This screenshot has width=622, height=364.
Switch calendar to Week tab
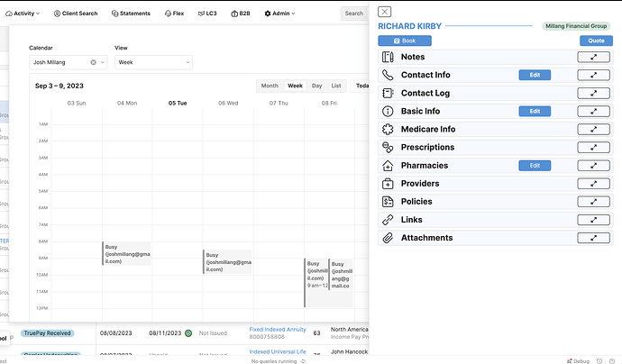click(x=295, y=86)
